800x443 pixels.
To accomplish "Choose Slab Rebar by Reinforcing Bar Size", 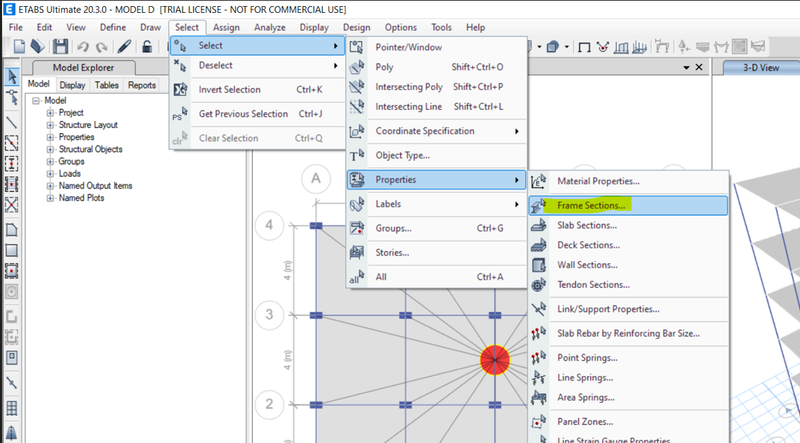I will [x=629, y=333].
